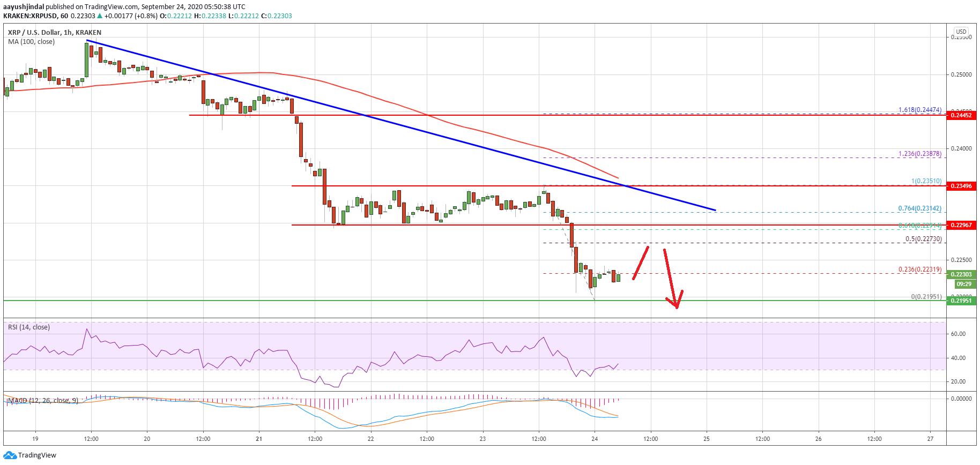Click the current price 0.22303 label
The height and width of the screenshot is (465, 980).
(961, 274)
